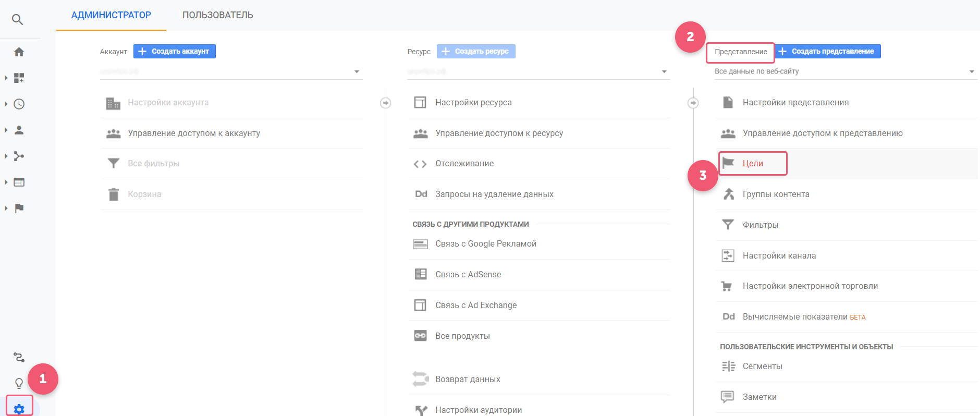Open the 'Все данные по веб-сайту' dropdown
This screenshot has height=416, width=980.
(844, 71)
